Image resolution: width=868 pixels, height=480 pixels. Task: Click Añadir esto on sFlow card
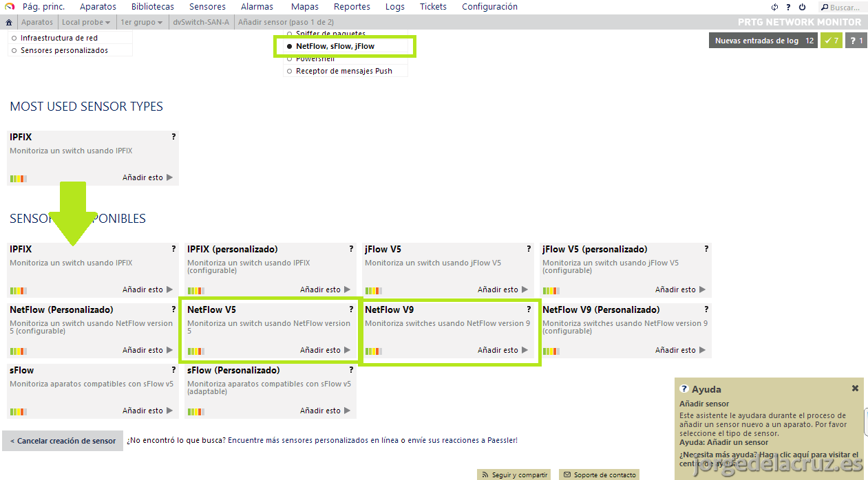coord(147,411)
